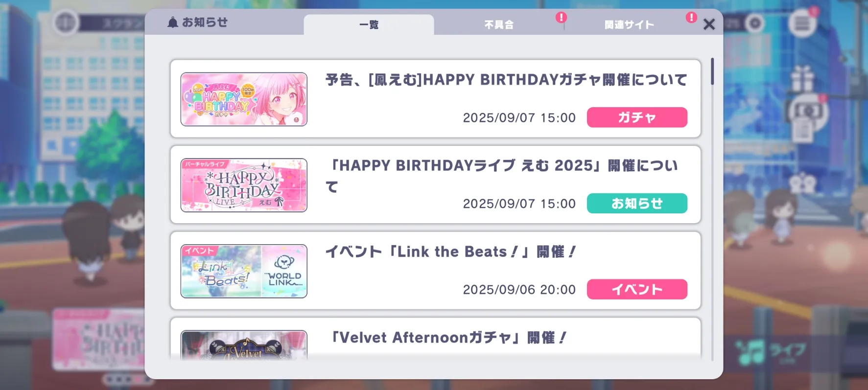This screenshot has height=390, width=868.
Task: Open the 関連サイト tab
Action: [629, 24]
